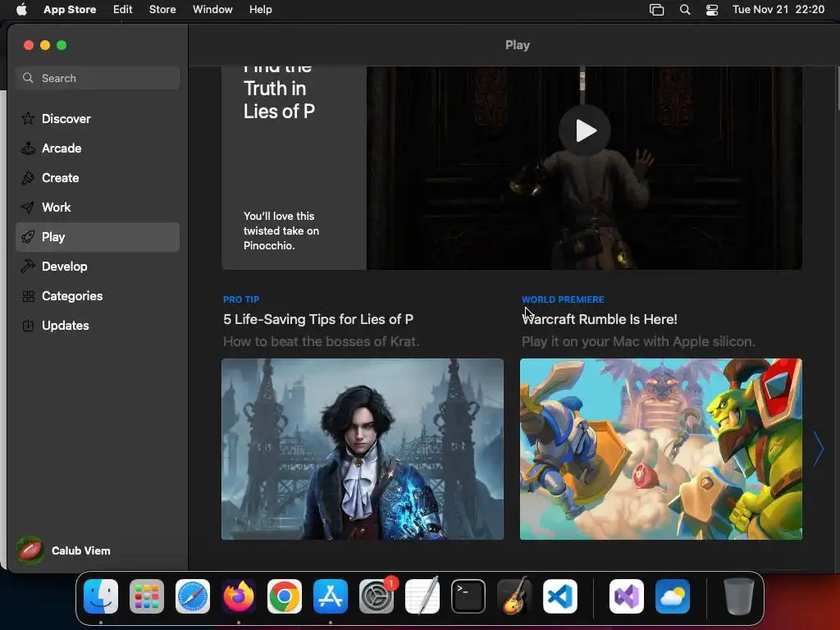This screenshot has width=840, height=630.
Task: Switch to the Create section
Action: [98, 178]
